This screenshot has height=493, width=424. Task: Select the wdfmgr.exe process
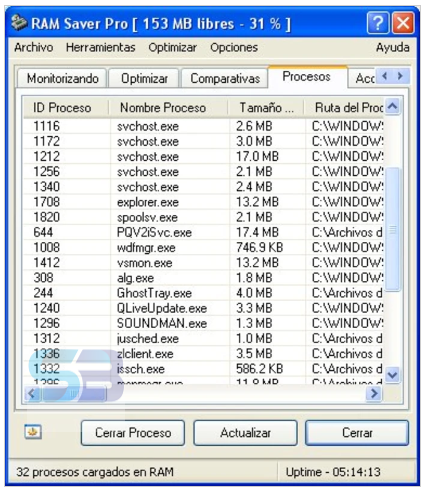click(x=203, y=247)
